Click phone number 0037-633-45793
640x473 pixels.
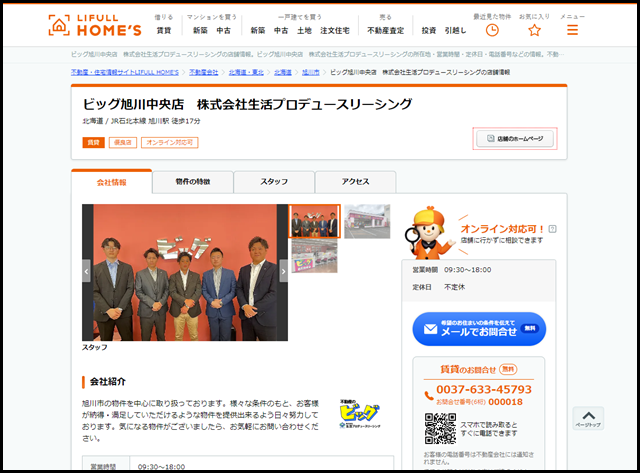pos(484,389)
